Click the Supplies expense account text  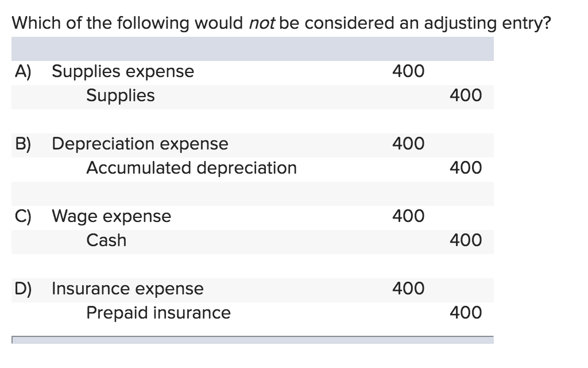pyautogui.click(x=123, y=71)
